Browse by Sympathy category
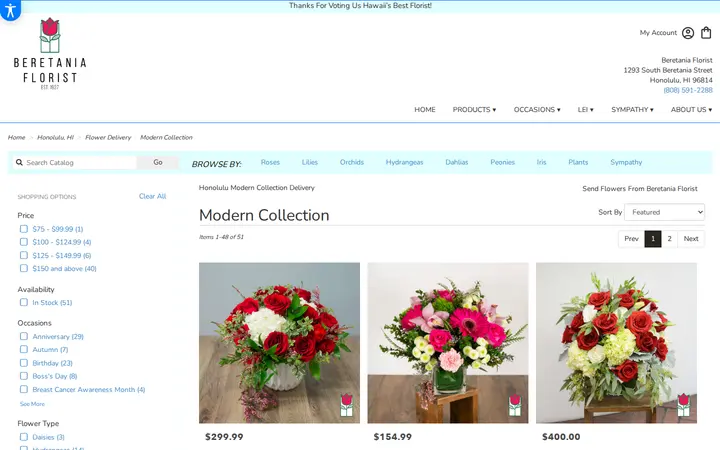Viewport: 720px width, 450px height. click(626, 162)
